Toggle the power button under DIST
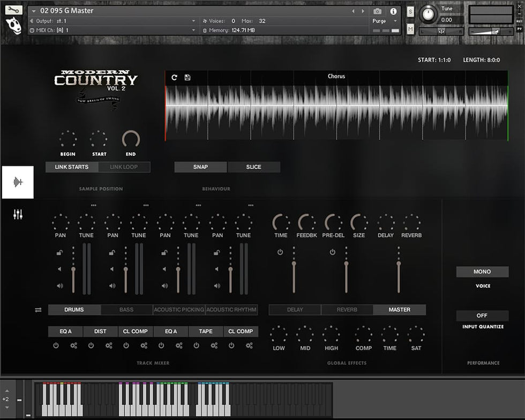The height and width of the screenshot is (420, 525). point(91,346)
